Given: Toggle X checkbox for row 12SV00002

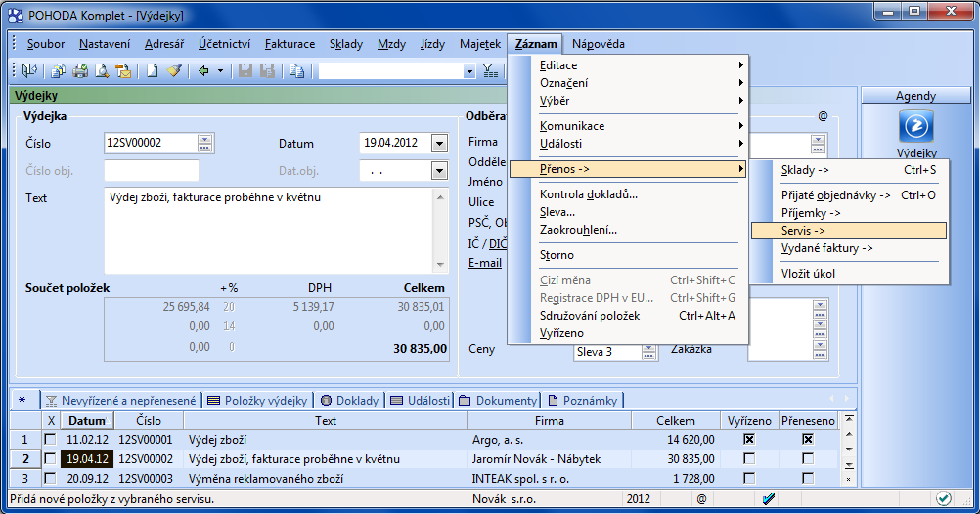Looking at the screenshot, I should pyautogui.click(x=50, y=459).
